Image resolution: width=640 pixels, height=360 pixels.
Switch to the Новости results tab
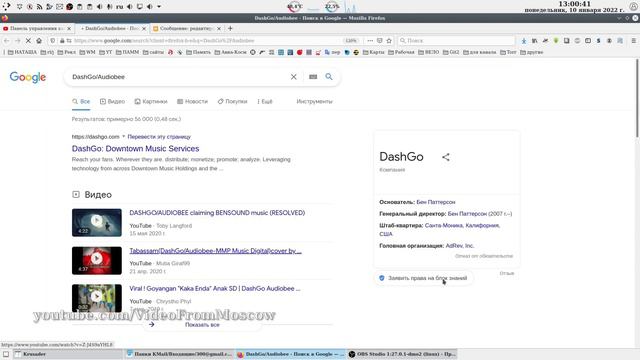[192, 101]
